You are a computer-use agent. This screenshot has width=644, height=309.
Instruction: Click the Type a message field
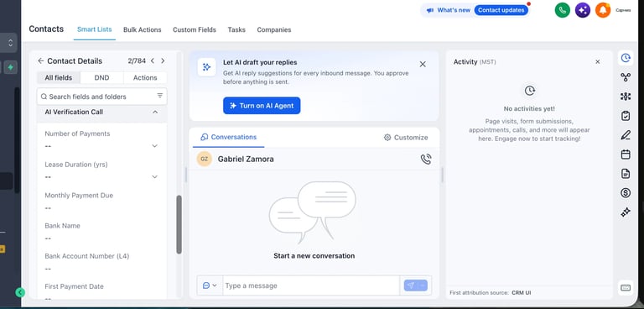(311, 285)
